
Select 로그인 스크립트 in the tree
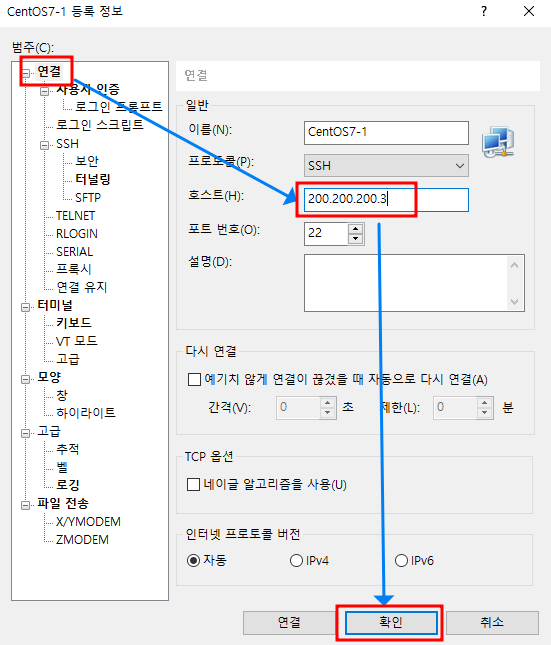100,125
